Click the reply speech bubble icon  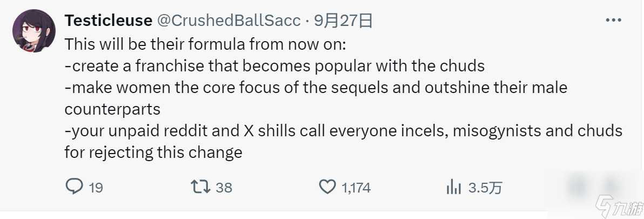click(73, 187)
